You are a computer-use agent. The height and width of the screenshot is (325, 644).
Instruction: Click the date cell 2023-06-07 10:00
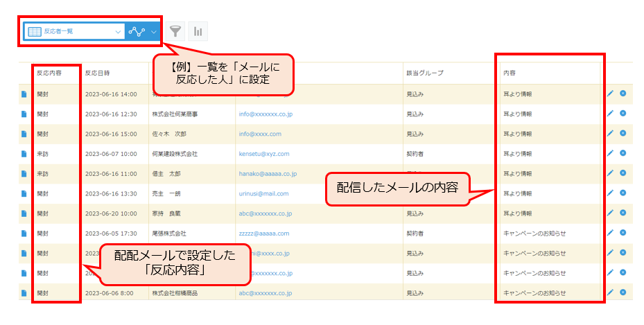click(x=111, y=154)
